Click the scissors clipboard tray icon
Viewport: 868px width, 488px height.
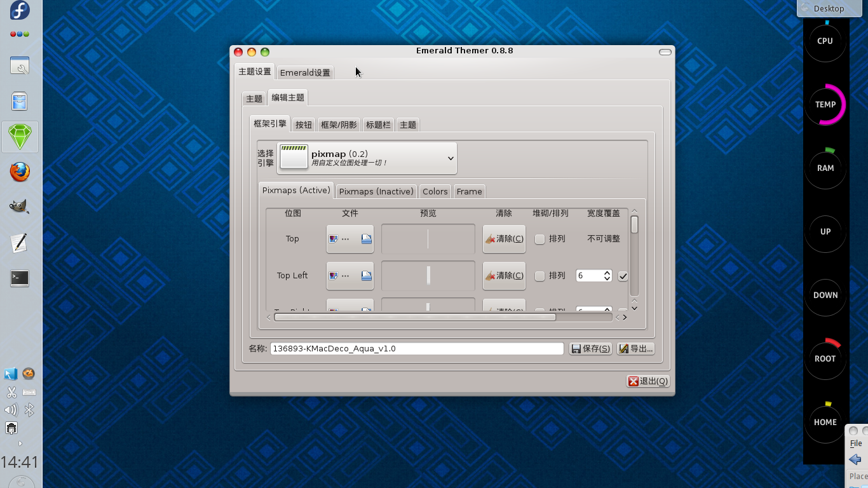11,392
